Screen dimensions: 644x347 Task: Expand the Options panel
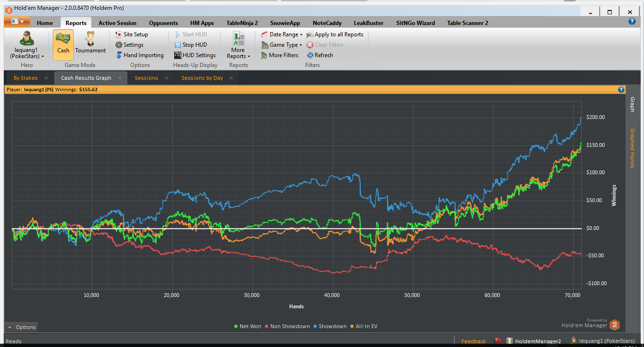[x=22, y=327]
